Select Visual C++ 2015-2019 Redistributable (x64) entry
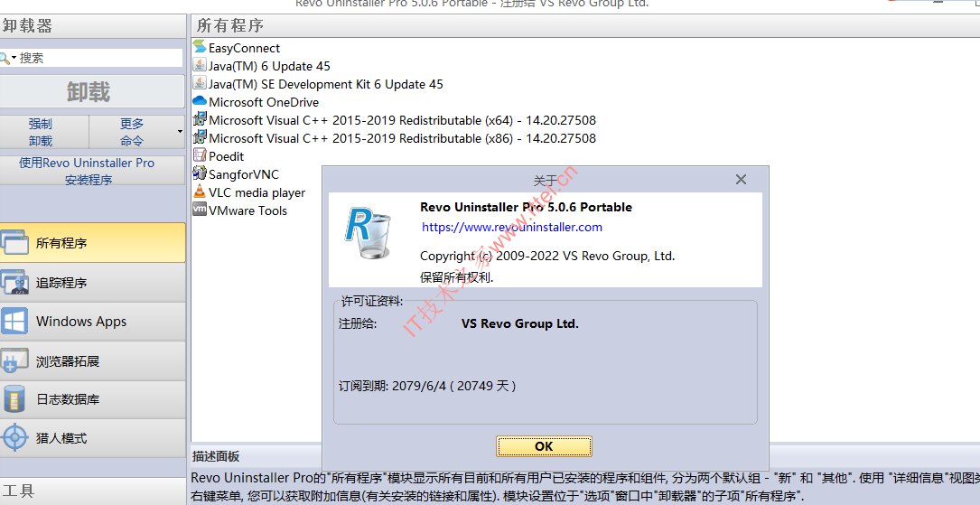980x505 pixels. pos(403,120)
